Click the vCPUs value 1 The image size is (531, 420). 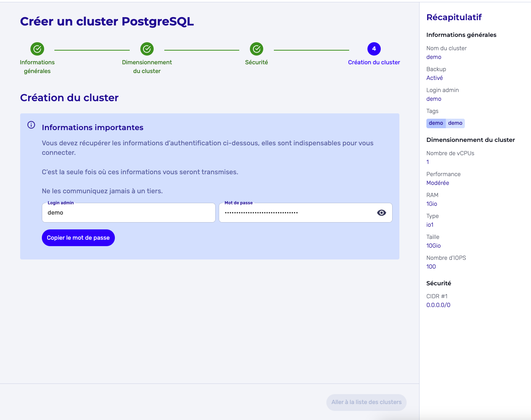[x=428, y=162]
